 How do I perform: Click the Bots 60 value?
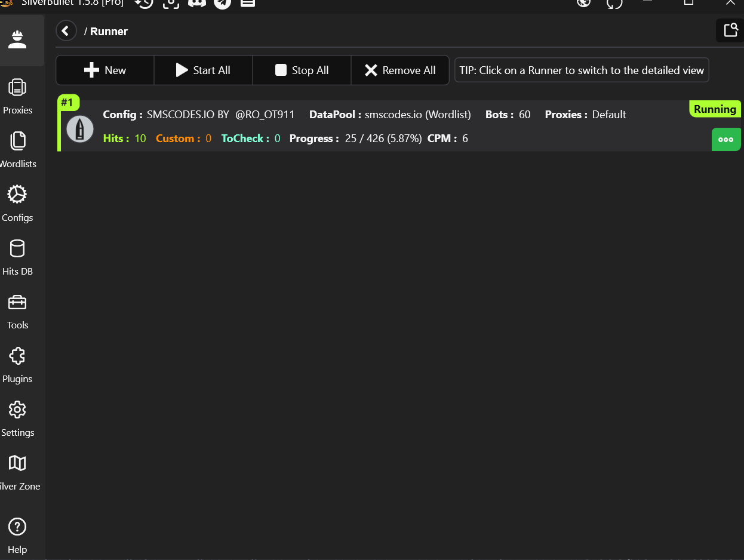[508, 115]
